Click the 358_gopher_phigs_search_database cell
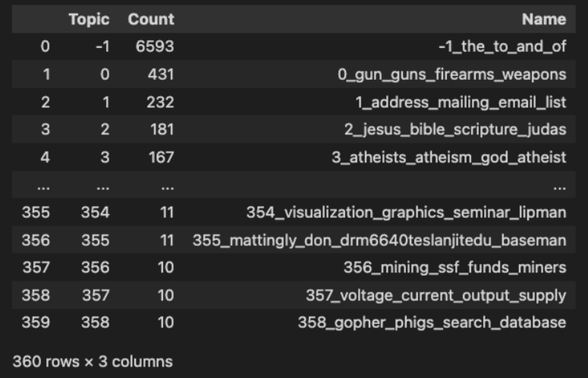Image resolution: width=588 pixels, height=378 pixels. pyautogui.click(x=432, y=322)
